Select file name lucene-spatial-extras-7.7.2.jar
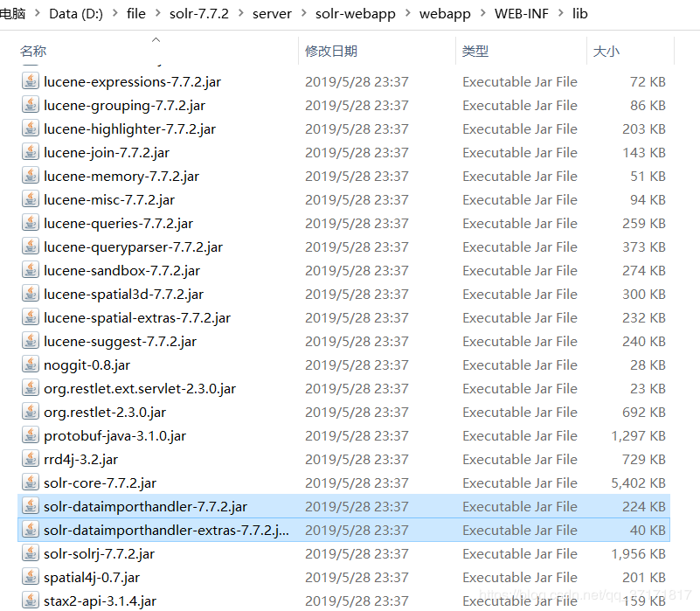Viewport: 700px width, 611px height. coord(137,318)
